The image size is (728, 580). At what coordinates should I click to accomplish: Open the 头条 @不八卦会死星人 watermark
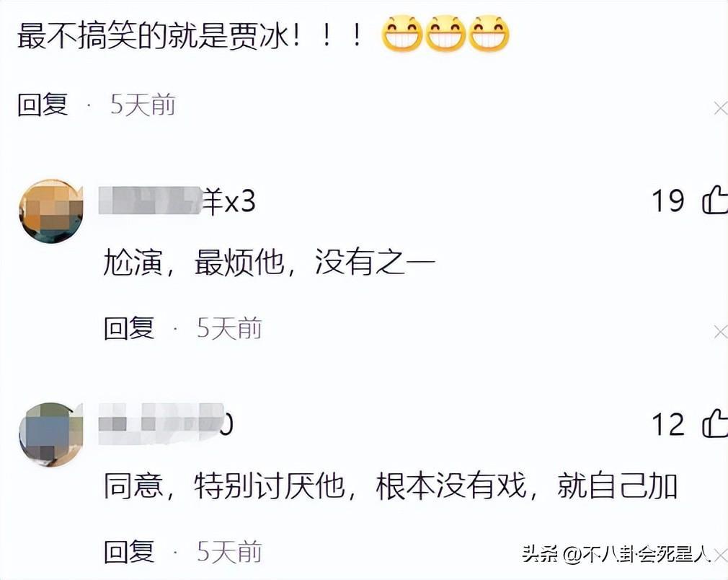coord(616,553)
